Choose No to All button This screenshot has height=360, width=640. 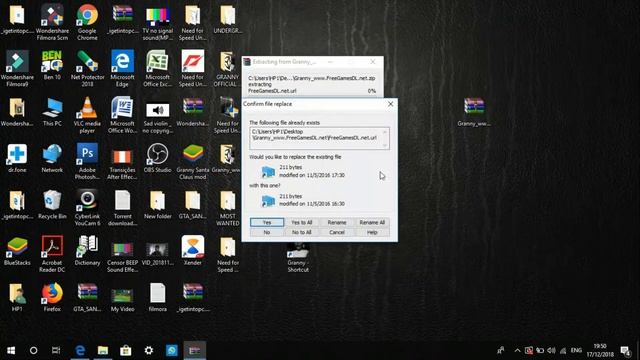(302, 232)
